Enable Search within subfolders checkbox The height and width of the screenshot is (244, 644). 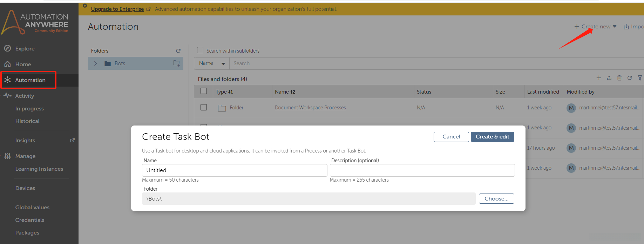pos(200,50)
